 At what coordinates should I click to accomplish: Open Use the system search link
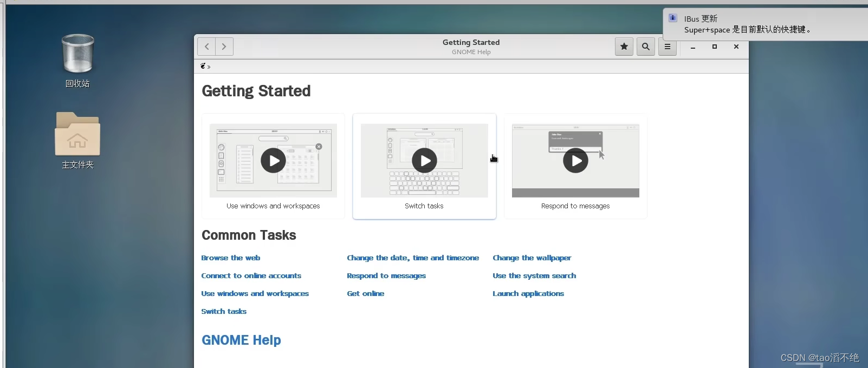coord(534,276)
